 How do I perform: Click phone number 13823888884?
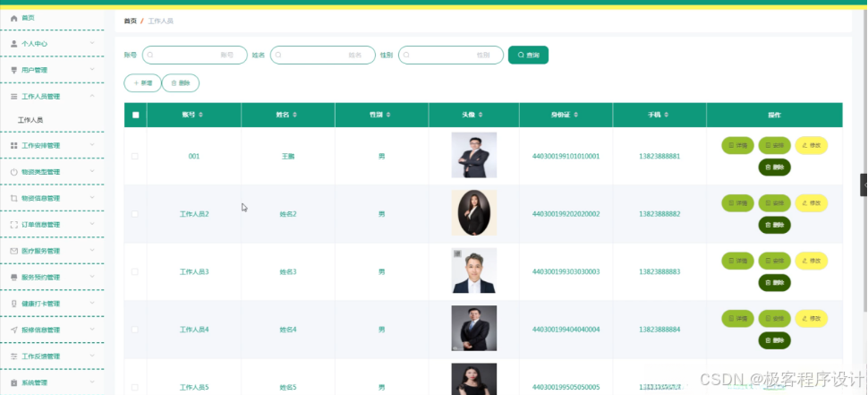click(x=660, y=330)
